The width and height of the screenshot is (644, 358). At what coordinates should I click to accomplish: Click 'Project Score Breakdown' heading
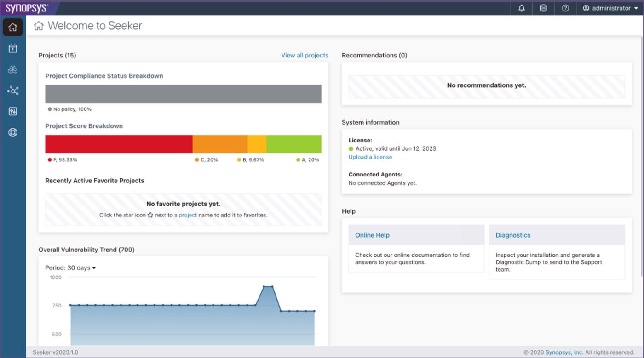(x=84, y=126)
